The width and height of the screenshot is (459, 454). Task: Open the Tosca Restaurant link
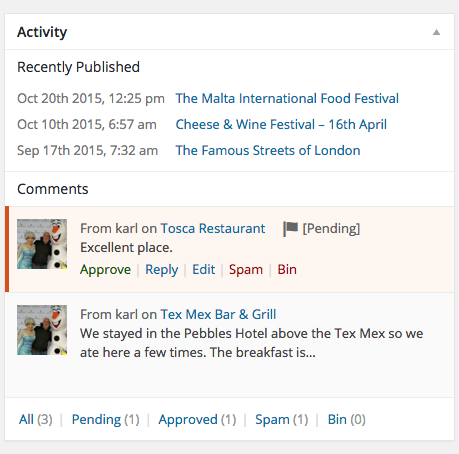pyautogui.click(x=213, y=228)
